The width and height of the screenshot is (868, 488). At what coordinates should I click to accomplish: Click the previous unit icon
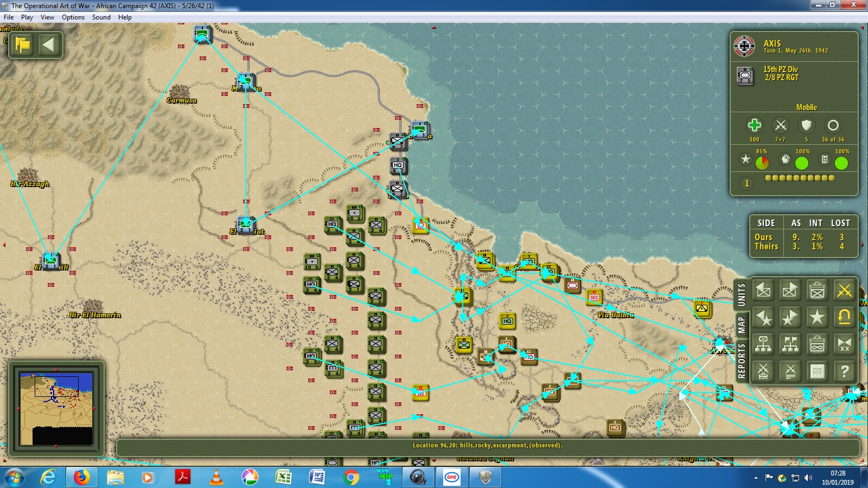point(763,291)
